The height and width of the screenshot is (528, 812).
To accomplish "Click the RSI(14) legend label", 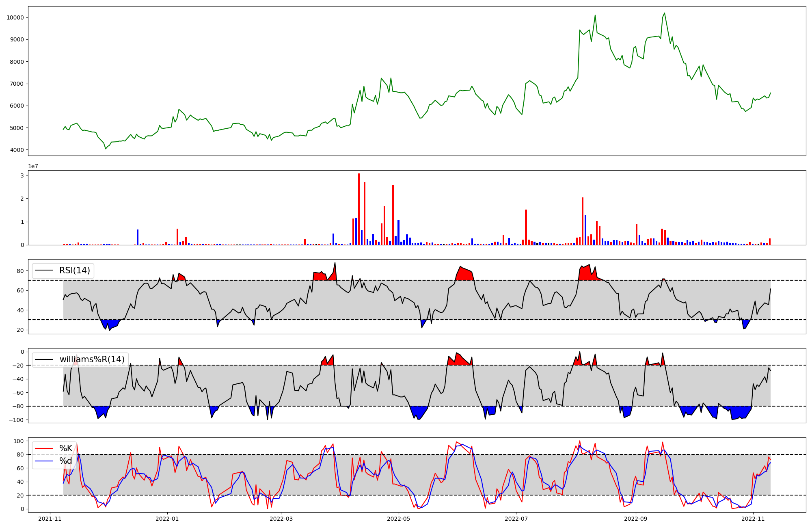I will [x=75, y=270].
